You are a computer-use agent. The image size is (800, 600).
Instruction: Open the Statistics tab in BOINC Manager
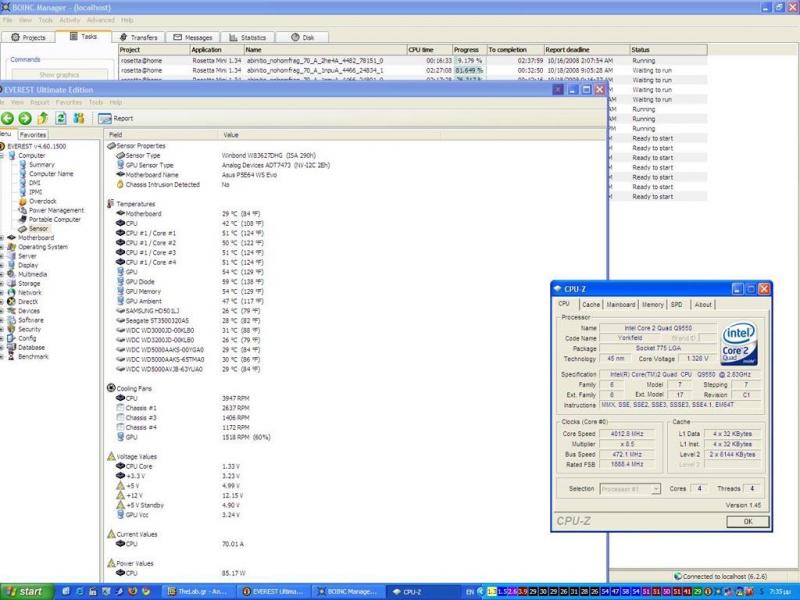click(247, 37)
